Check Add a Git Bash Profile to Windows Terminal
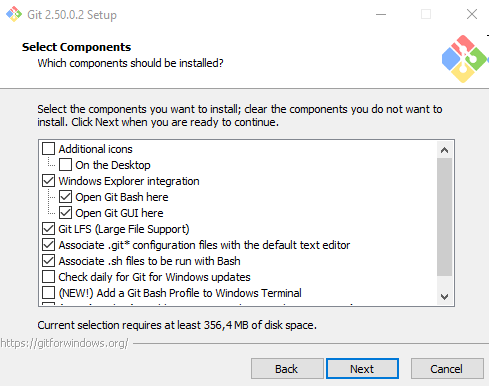Image resolution: width=489 pixels, height=386 pixels. tap(49, 293)
